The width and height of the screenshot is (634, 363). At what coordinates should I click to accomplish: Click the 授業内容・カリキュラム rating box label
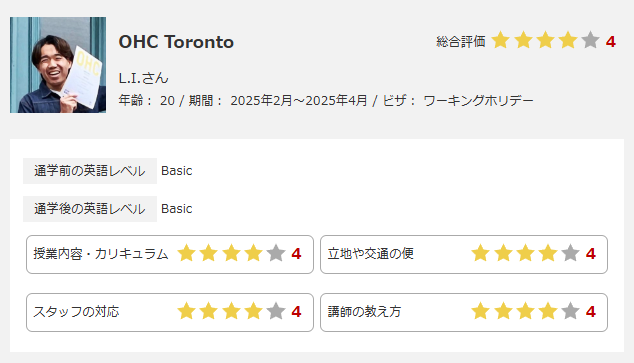101,254
